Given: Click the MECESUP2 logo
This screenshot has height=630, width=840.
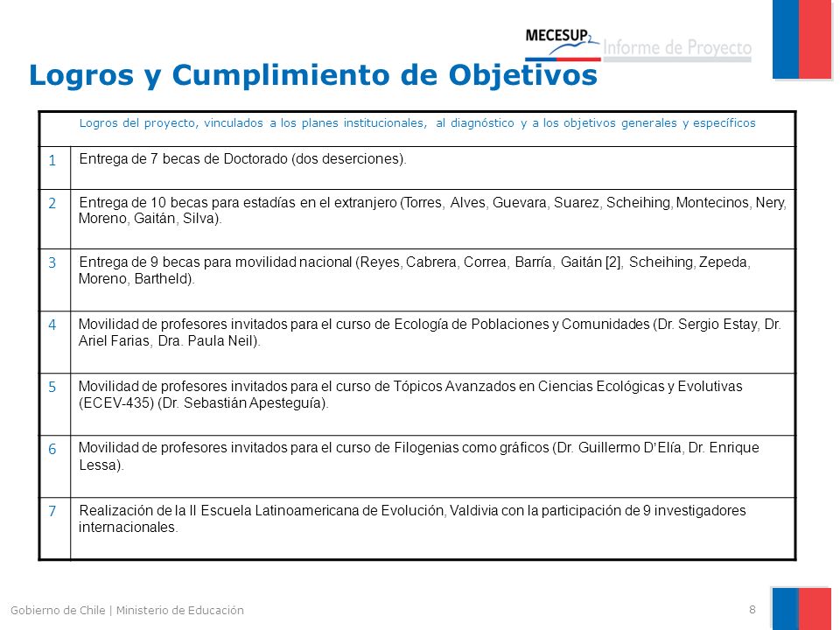Looking at the screenshot, I should tap(562, 44).
